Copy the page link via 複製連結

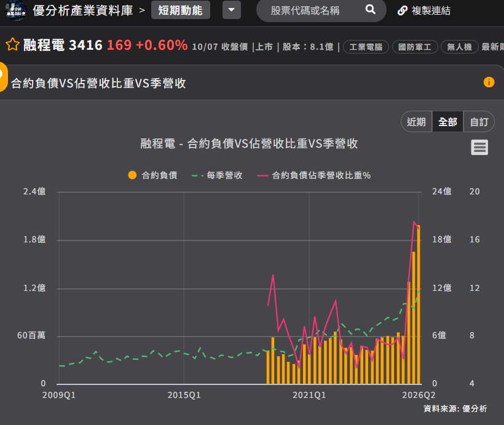click(x=424, y=11)
